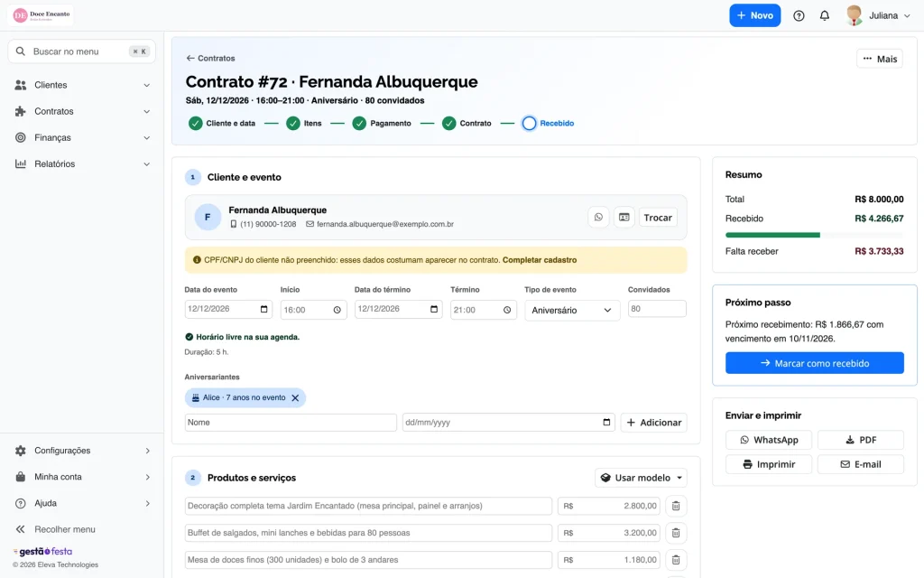Click the Configurações gear icon
The image size is (924, 578).
point(21,451)
